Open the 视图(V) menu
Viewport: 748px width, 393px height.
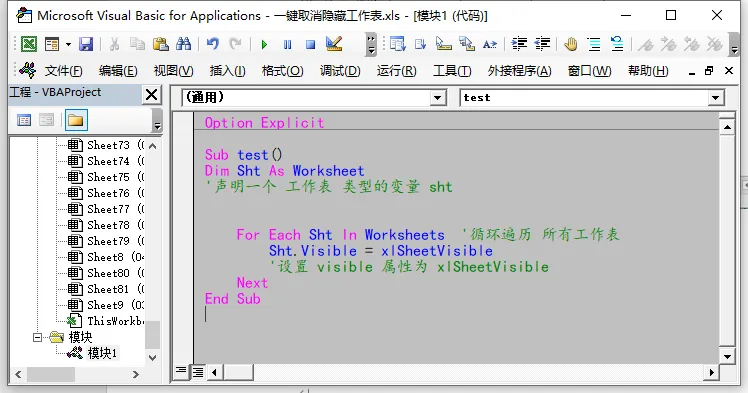coord(173,71)
